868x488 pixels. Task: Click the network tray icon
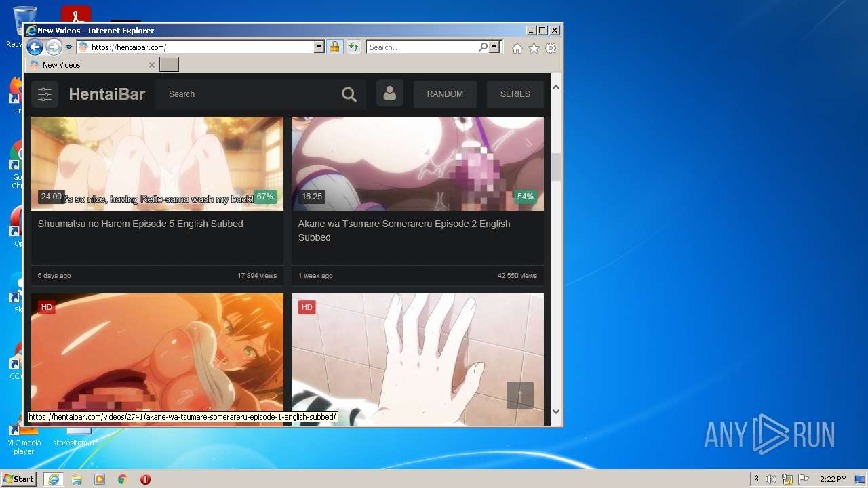click(x=787, y=479)
